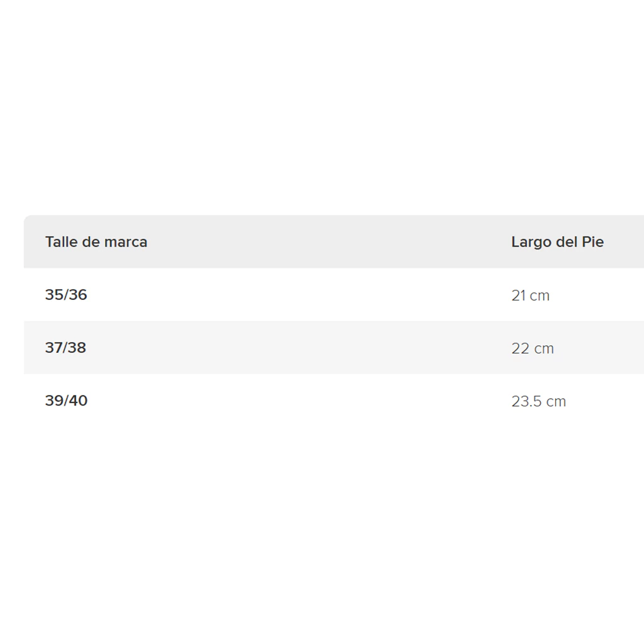Screen dimensions: 644x644
Task: Click the "cm" unit beside 21
Action: click(x=540, y=296)
